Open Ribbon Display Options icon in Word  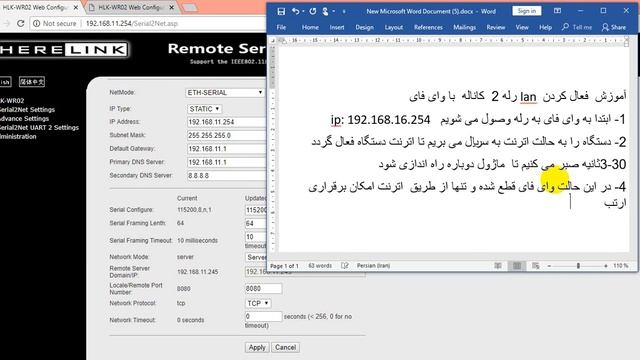point(557,11)
